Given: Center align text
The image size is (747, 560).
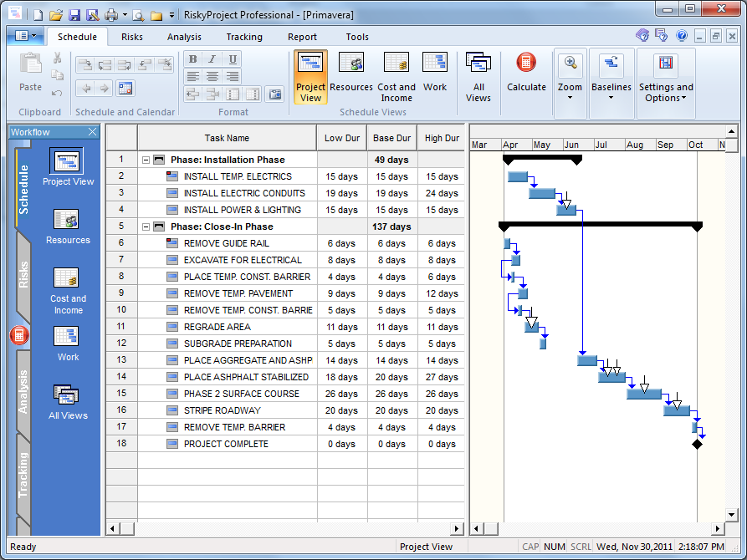Looking at the screenshot, I should click(x=212, y=76).
